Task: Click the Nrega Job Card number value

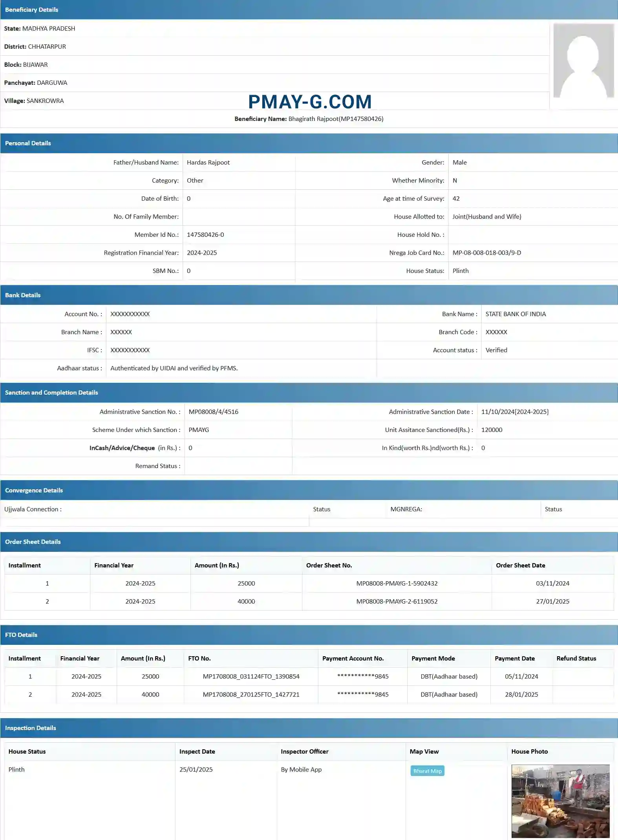Action: pos(486,253)
